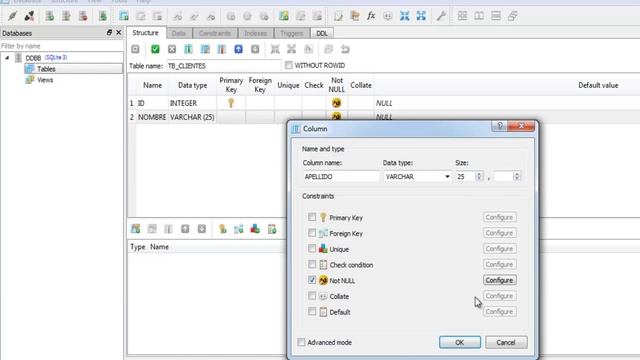Click the Add table check constraint icon
Viewport: 640px width, 360px height.
tap(272, 229)
